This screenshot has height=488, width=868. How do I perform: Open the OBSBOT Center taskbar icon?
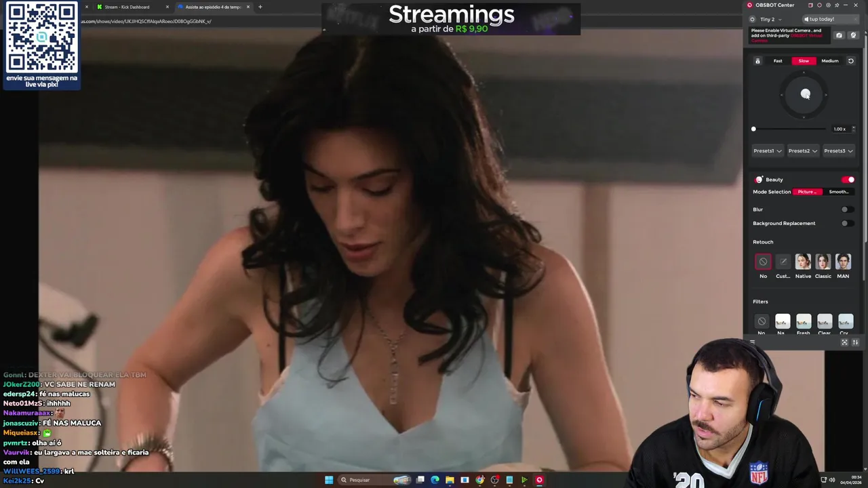[x=539, y=480]
